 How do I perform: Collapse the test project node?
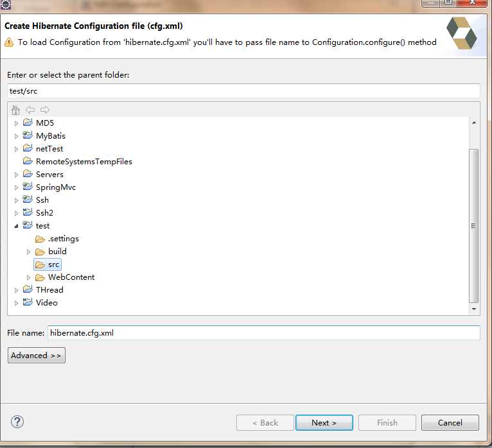coord(16,226)
